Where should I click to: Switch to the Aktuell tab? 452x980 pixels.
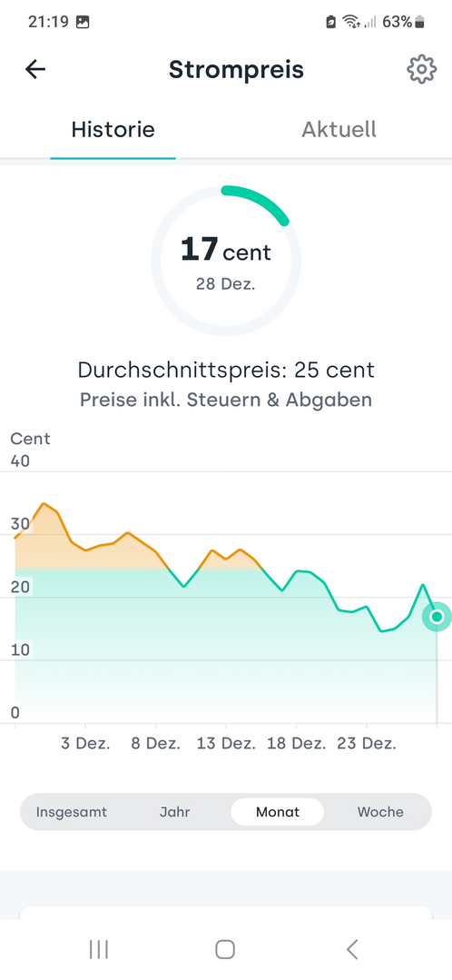coord(339,130)
